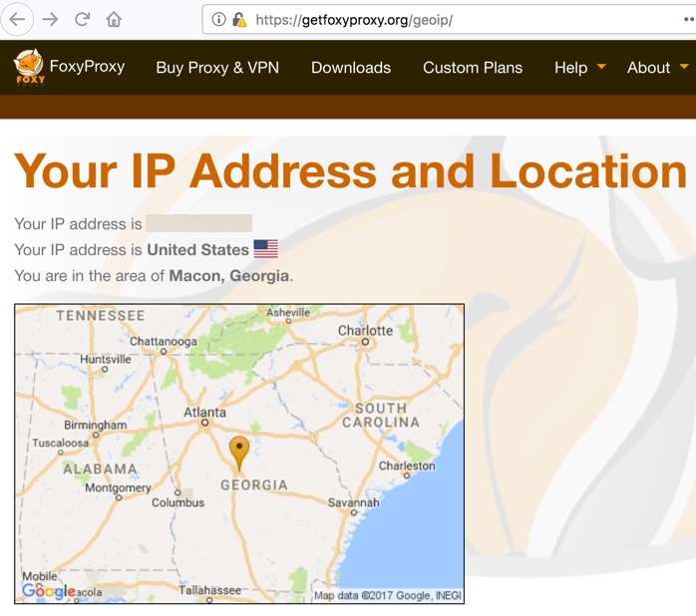
Task: Click the Savannah city label on map
Action: click(353, 502)
